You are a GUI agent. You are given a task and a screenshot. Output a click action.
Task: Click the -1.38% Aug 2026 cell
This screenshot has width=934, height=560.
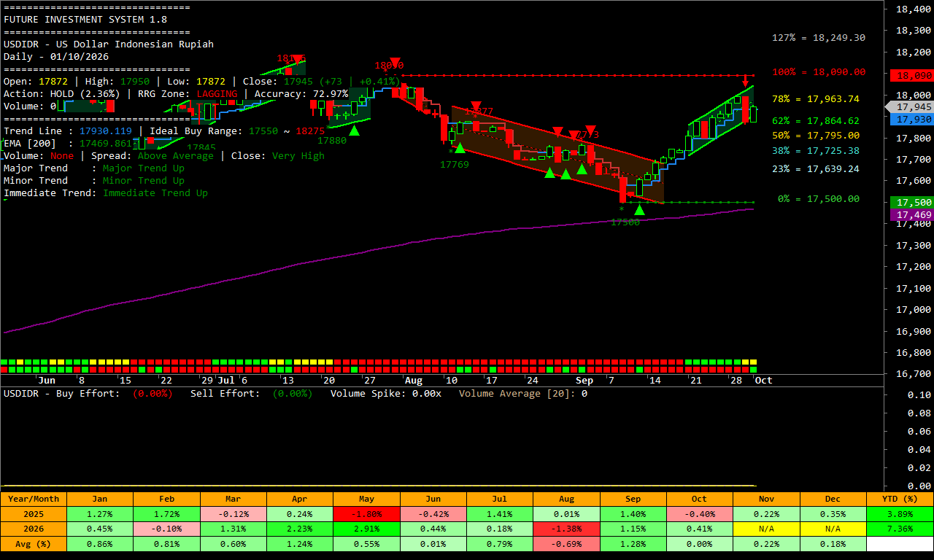[566, 529]
